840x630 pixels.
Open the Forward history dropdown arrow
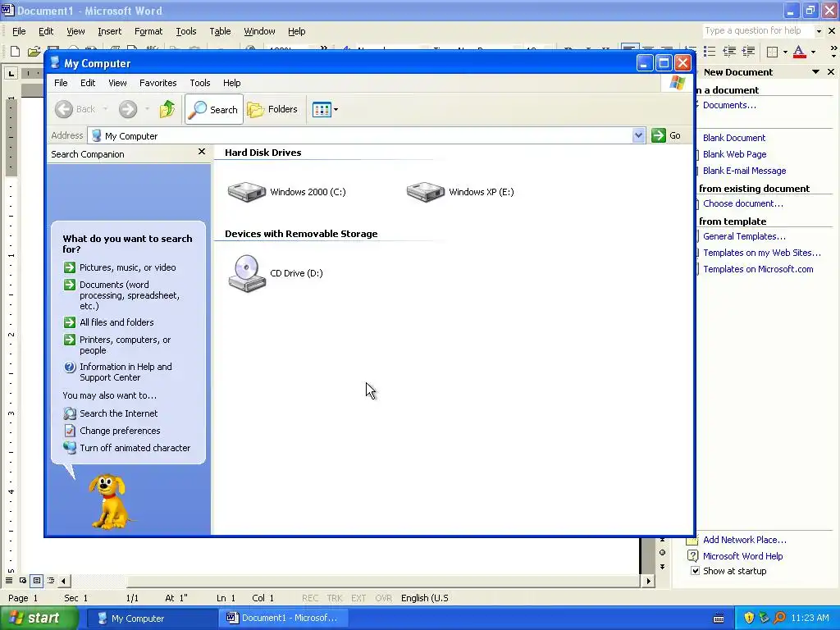click(x=147, y=109)
